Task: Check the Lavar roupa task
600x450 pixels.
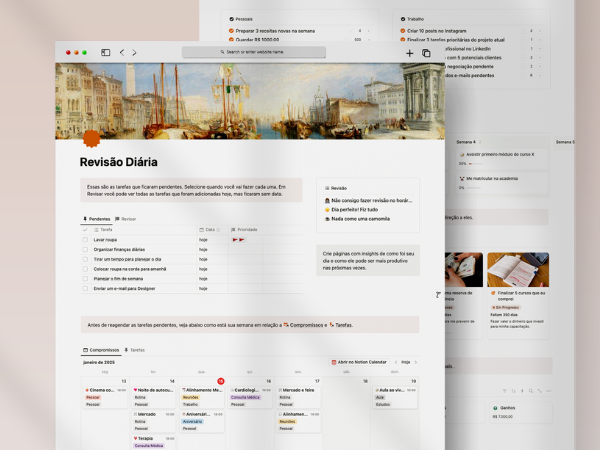Action: [85, 240]
